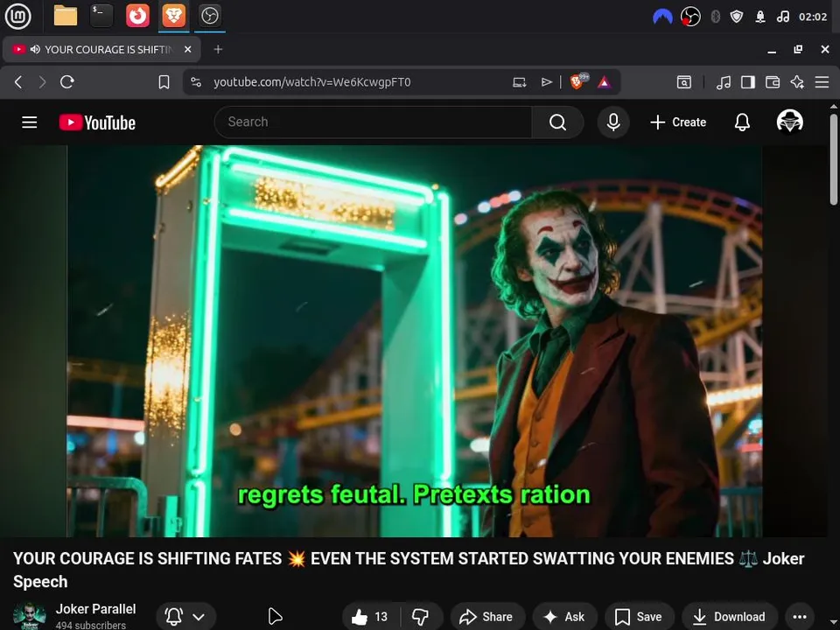Open Leo AI assistant sparkle icon
The width and height of the screenshot is (840, 630).
coord(797,82)
